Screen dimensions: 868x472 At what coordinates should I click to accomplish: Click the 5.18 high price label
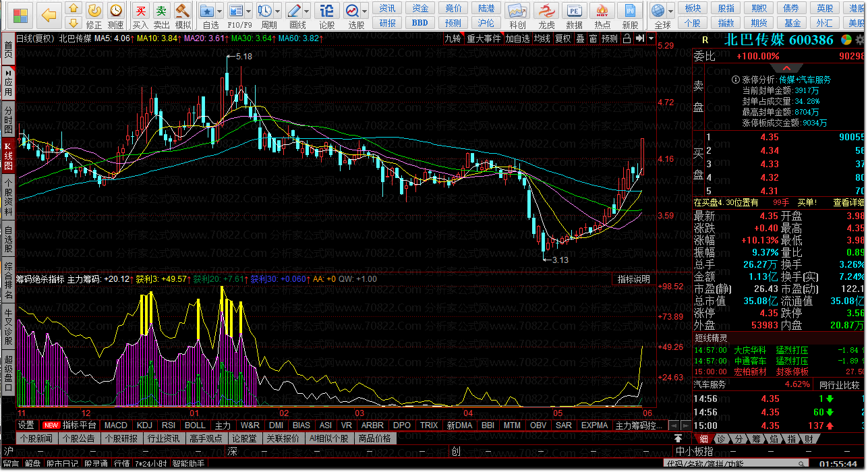[244, 57]
